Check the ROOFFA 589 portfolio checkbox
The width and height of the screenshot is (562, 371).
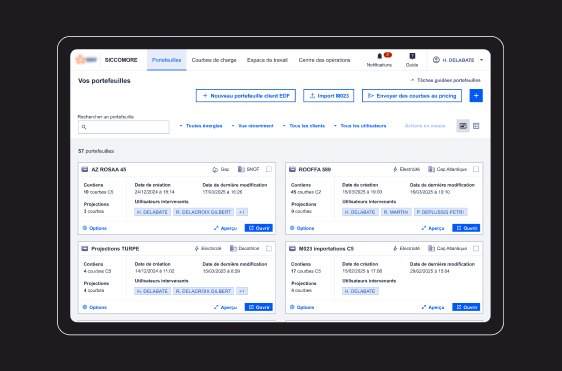tap(476, 169)
